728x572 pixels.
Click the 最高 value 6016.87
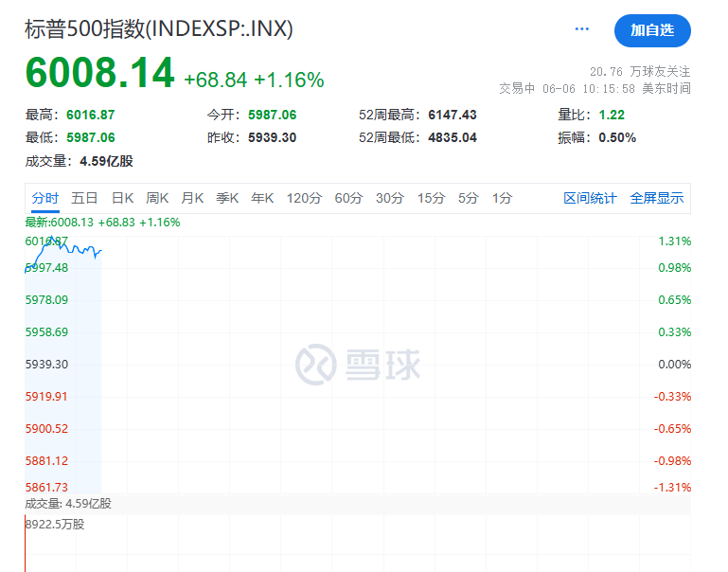tap(91, 115)
